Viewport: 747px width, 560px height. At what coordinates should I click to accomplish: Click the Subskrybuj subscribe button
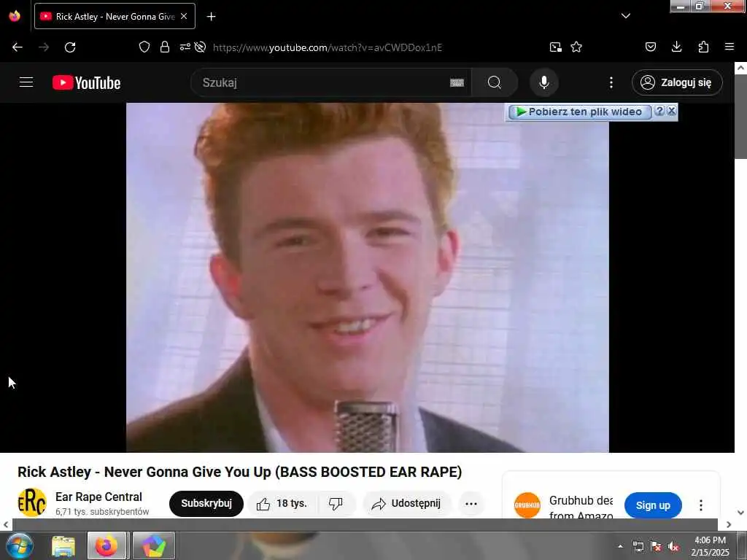tap(206, 503)
